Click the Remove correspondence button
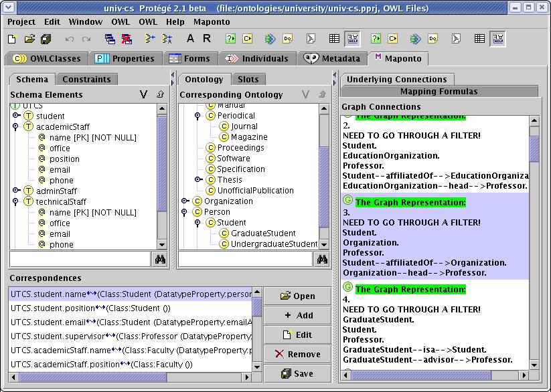This screenshot has width=551, height=392. 297,354
